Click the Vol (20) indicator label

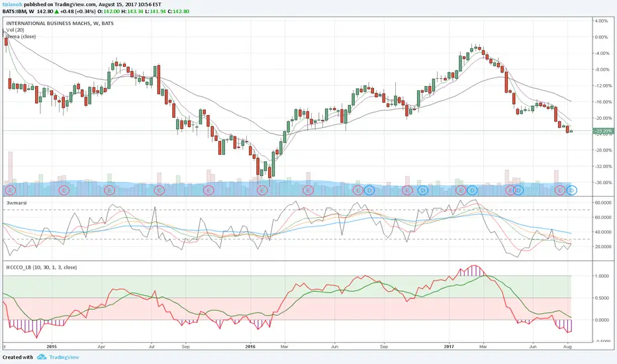pyautogui.click(x=15, y=30)
